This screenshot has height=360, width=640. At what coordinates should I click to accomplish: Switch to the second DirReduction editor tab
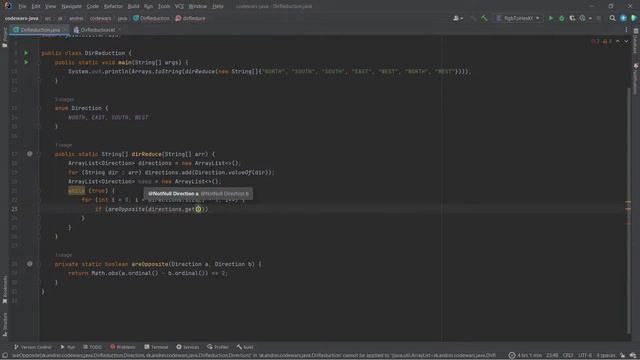[97, 30]
